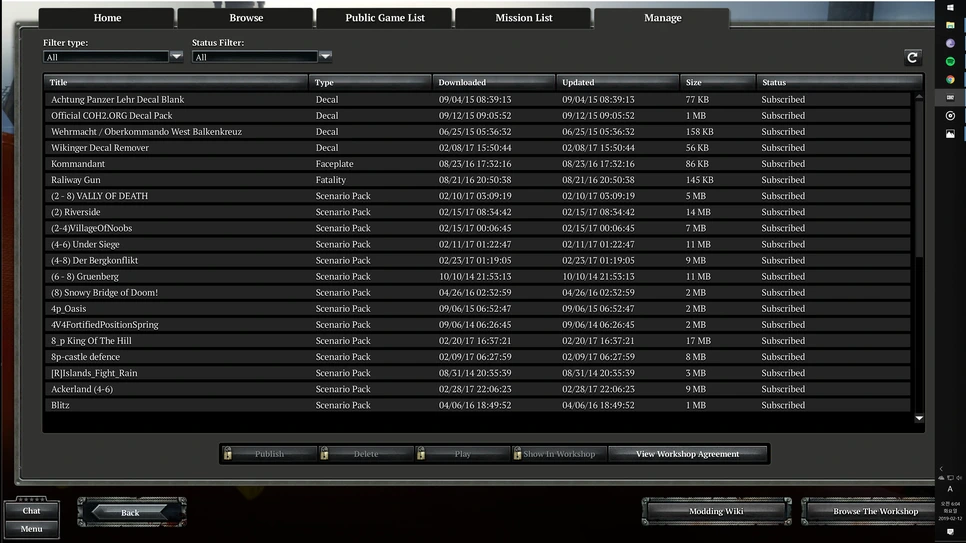Select the 8p-castle defence scenario
Viewport: 966px width, 543px height.
(477, 356)
